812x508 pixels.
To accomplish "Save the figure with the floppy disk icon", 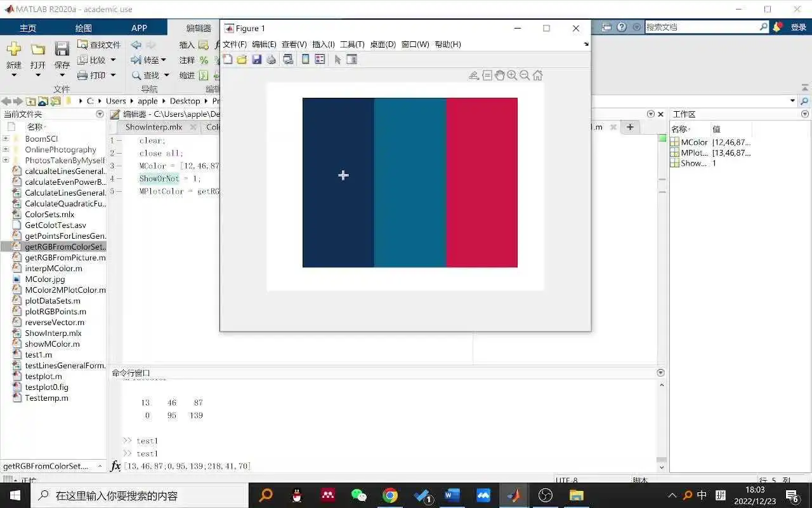I will 256,60.
